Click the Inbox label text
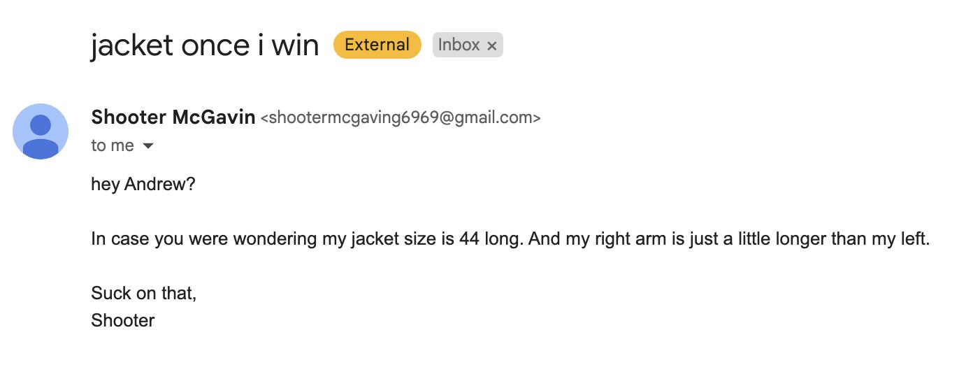The image size is (980, 365). [x=459, y=45]
